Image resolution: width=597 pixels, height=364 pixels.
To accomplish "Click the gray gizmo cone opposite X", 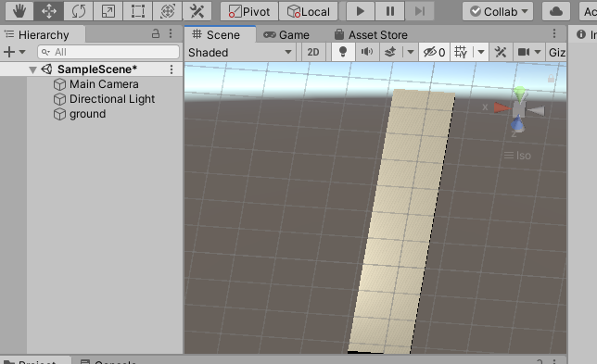I will pyautogui.click(x=537, y=111).
